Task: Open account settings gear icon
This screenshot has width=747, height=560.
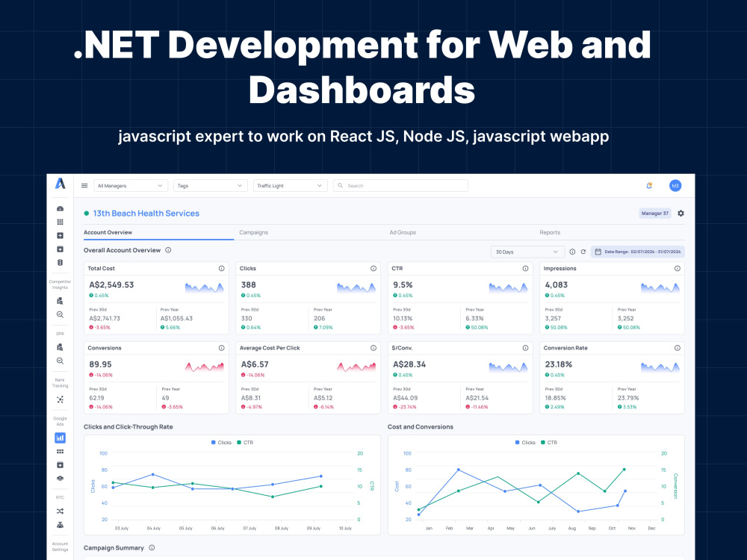Action: pos(681,214)
